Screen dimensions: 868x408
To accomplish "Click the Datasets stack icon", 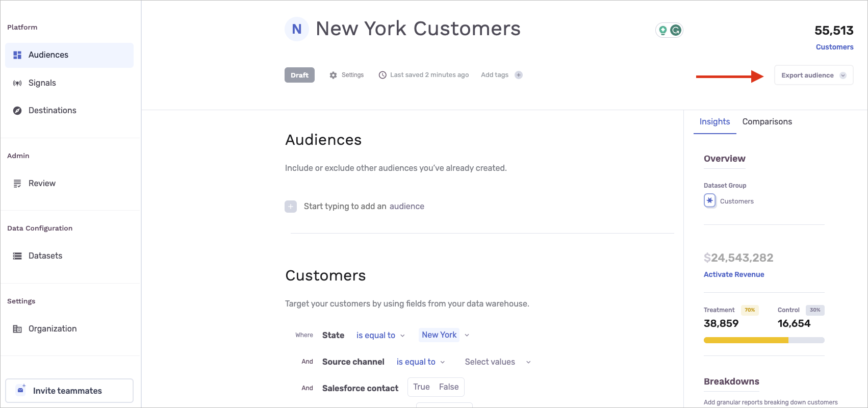I will click(17, 256).
